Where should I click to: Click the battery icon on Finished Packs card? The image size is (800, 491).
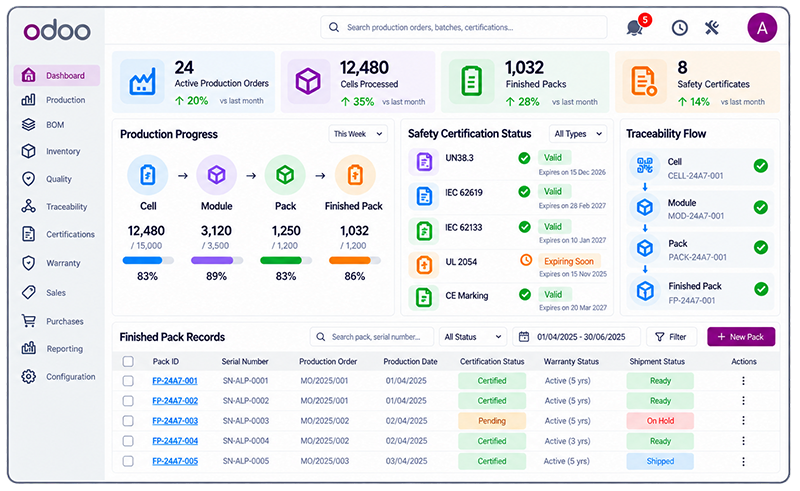point(471,82)
